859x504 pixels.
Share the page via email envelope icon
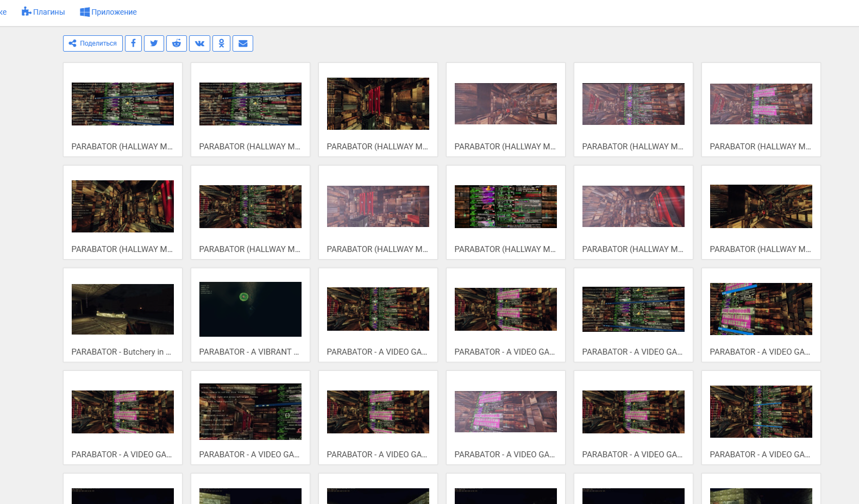(x=243, y=43)
